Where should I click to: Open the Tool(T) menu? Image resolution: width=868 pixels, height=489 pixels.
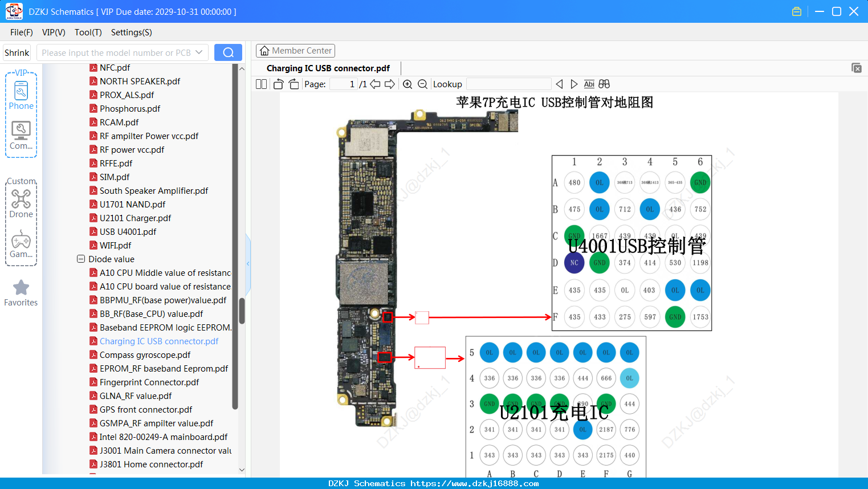[x=88, y=32]
